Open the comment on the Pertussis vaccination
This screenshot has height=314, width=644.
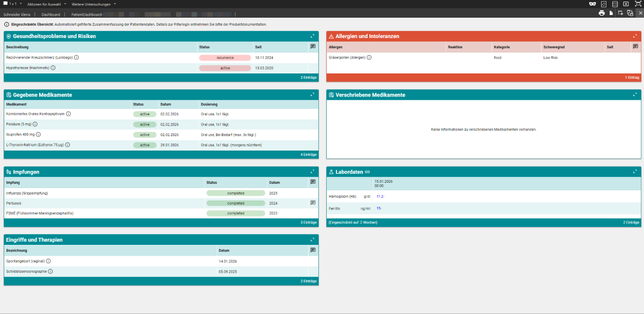(x=313, y=203)
